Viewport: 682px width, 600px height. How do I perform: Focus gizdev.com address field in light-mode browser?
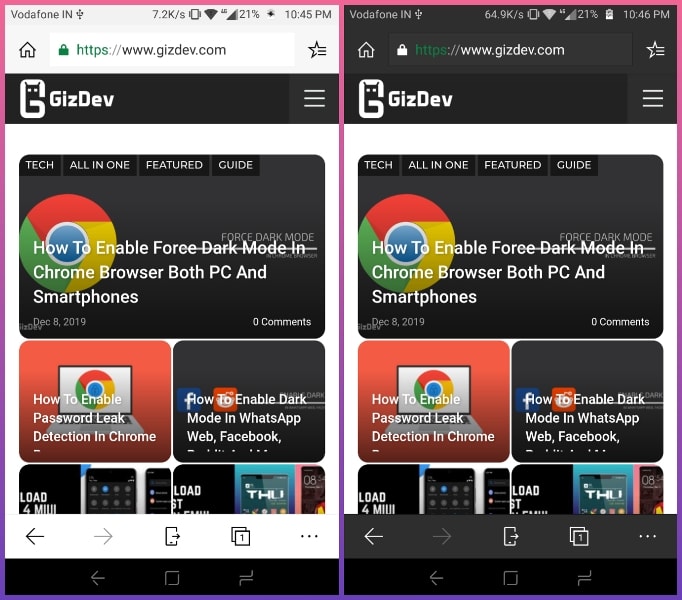coord(172,50)
